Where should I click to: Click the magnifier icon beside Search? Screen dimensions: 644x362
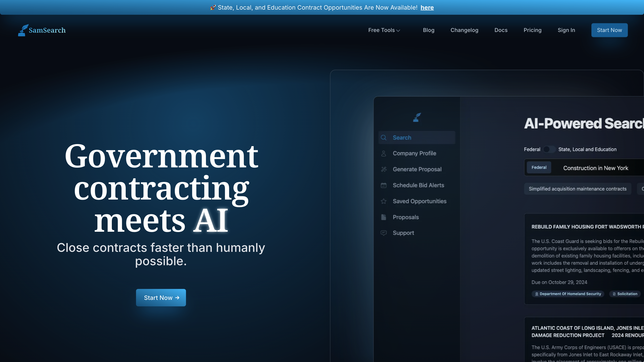[x=383, y=138]
